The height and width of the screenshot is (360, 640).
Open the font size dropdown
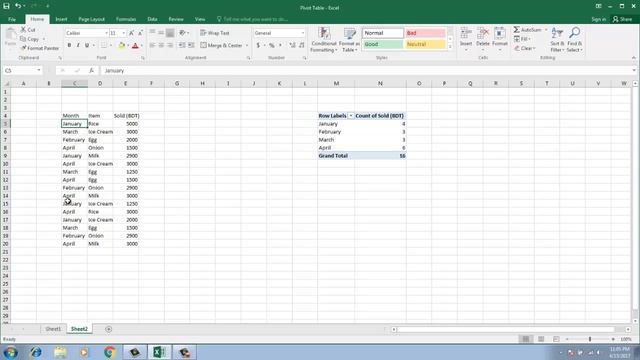tap(124, 33)
